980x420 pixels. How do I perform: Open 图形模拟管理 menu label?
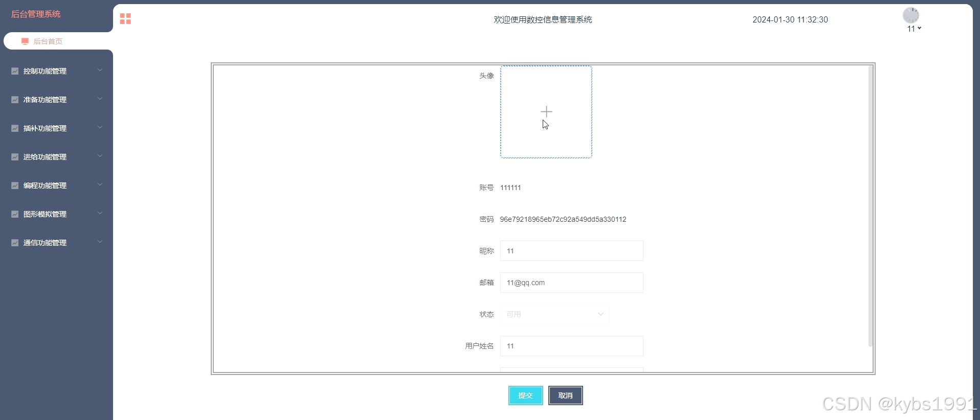[x=45, y=214]
